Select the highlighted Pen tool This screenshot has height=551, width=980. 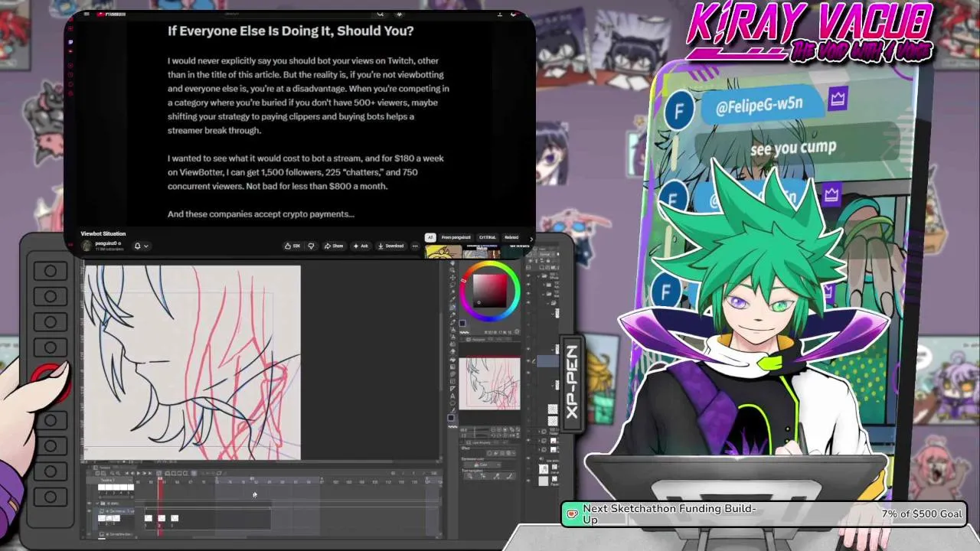[452, 308]
